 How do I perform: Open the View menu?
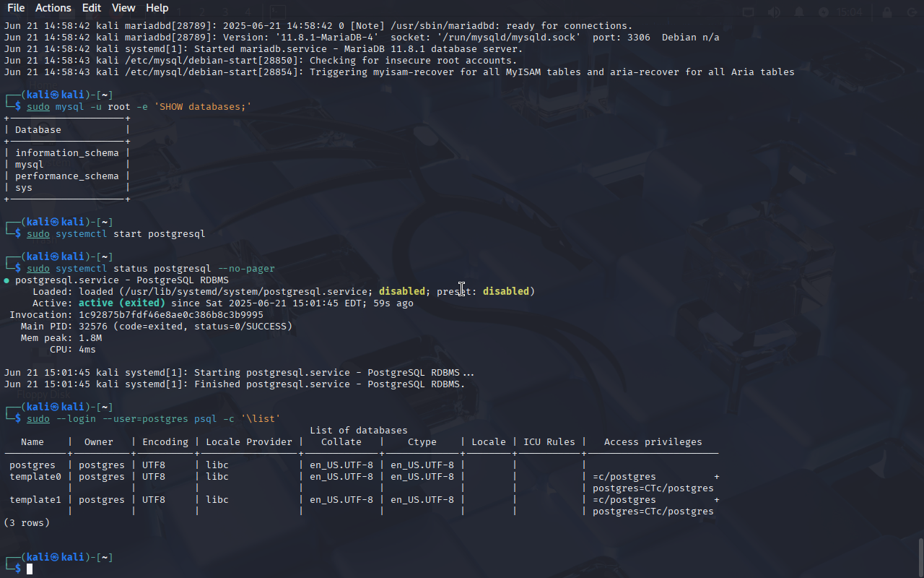point(123,8)
